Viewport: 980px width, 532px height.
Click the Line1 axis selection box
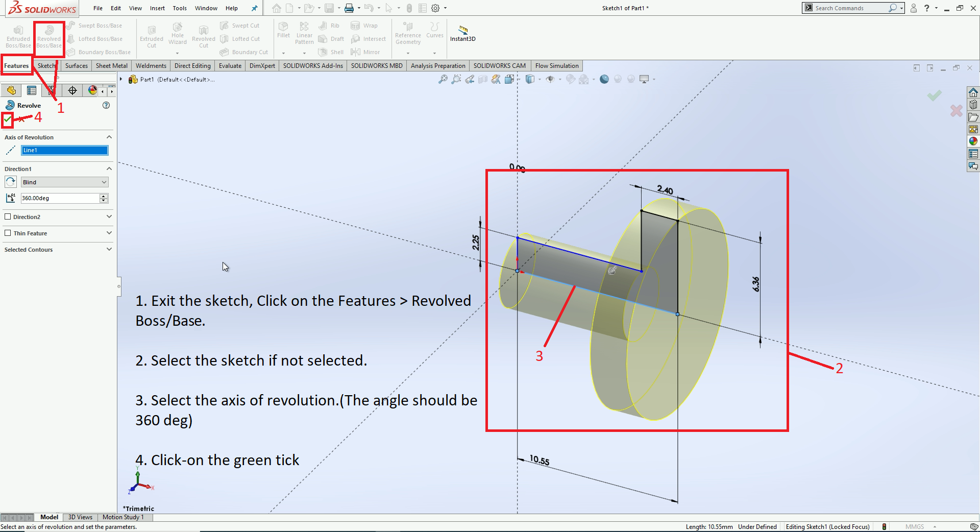click(65, 150)
